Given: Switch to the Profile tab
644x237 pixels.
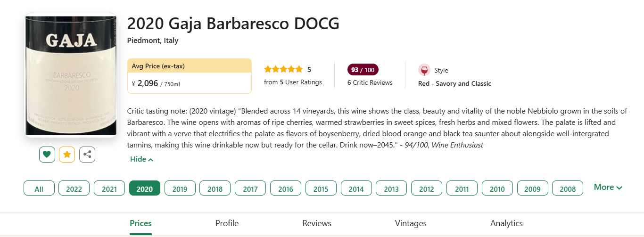Looking at the screenshot, I should click(x=227, y=223).
